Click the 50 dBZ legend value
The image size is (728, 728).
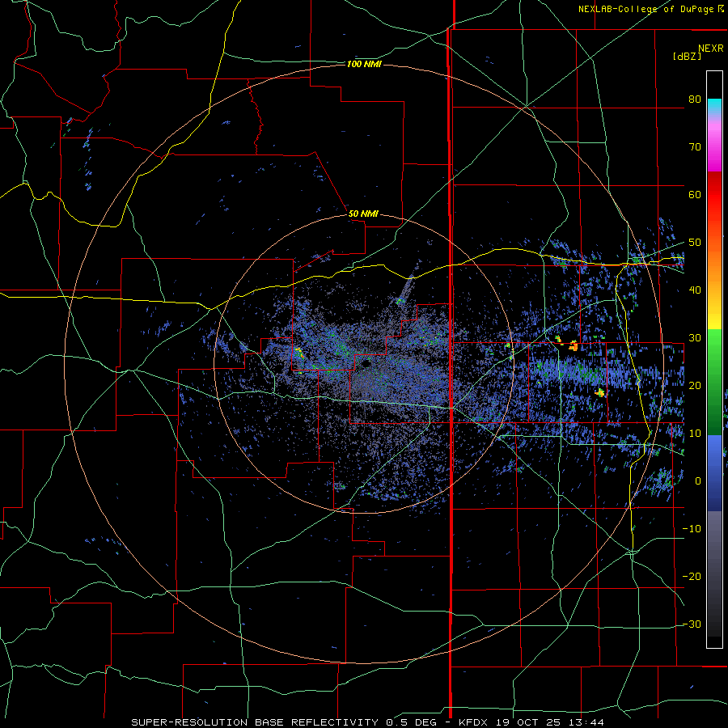point(695,243)
